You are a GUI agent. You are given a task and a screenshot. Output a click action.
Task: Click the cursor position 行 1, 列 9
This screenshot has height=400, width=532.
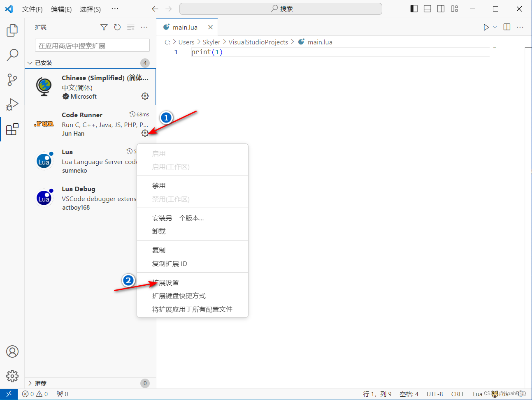tap(377, 394)
